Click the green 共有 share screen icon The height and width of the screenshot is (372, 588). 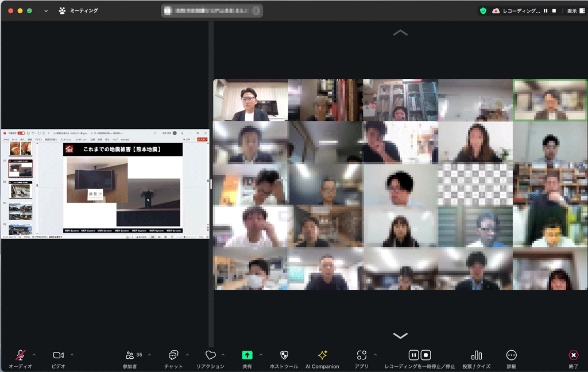tap(247, 355)
